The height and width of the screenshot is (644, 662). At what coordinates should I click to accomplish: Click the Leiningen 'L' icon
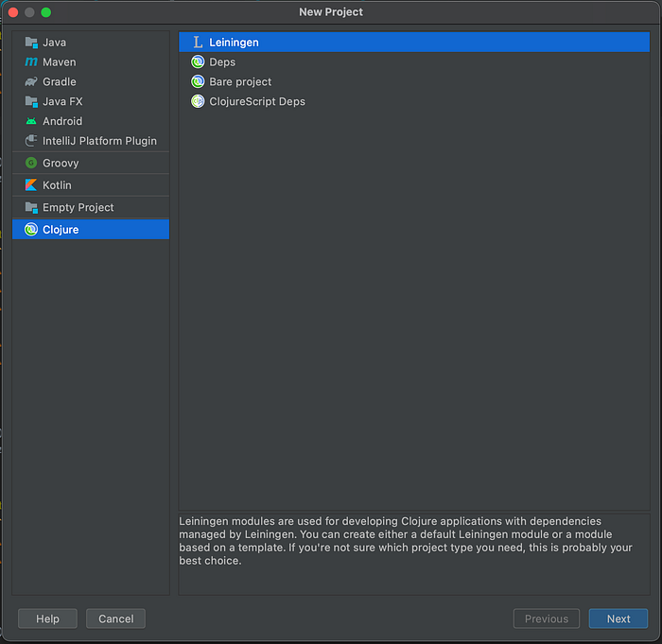click(198, 43)
